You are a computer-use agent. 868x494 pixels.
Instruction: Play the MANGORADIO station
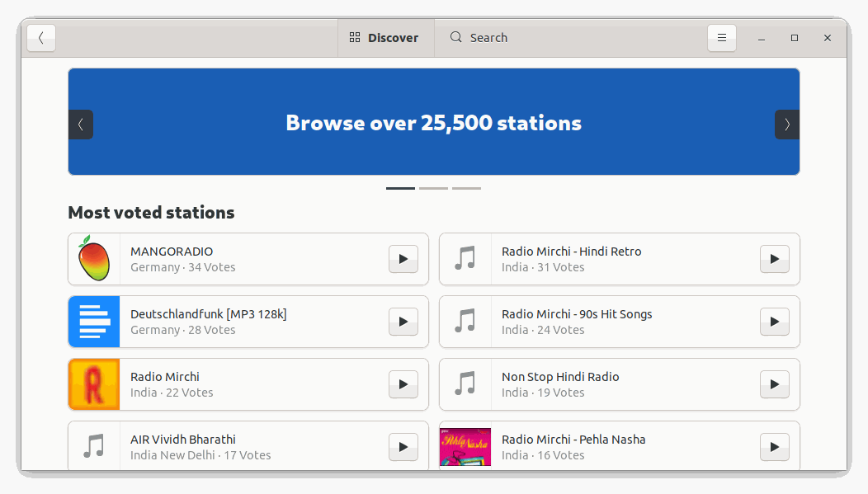pos(403,259)
